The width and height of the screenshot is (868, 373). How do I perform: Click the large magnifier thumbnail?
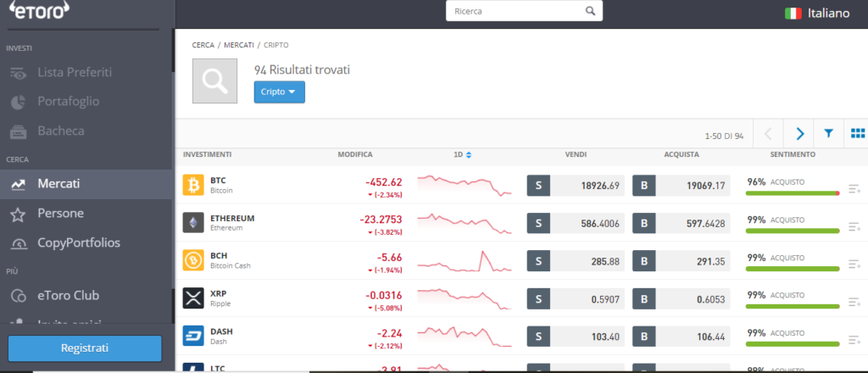click(x=214, y=81)
